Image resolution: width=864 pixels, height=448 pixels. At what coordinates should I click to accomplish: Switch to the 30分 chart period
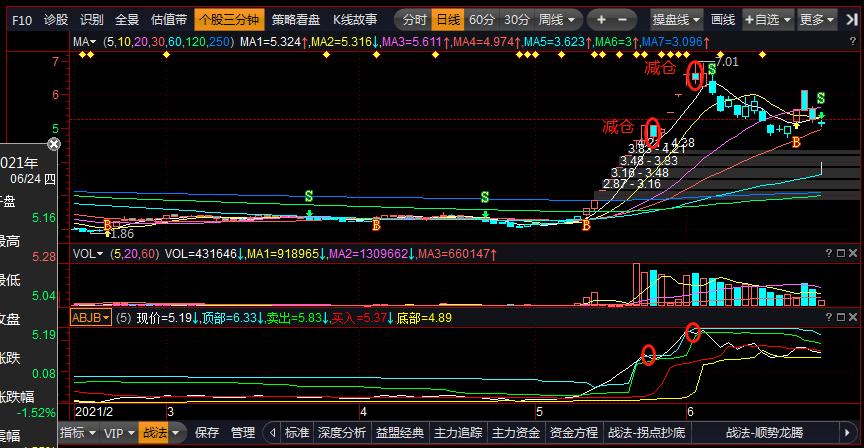pyautogui.click(x=517, y=20)
